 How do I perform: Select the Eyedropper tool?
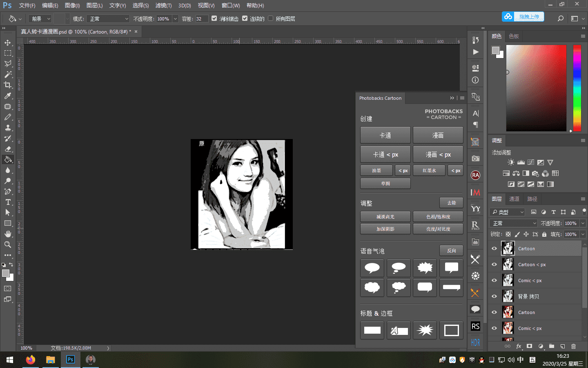pyautogui.click(x=8, y=96)
